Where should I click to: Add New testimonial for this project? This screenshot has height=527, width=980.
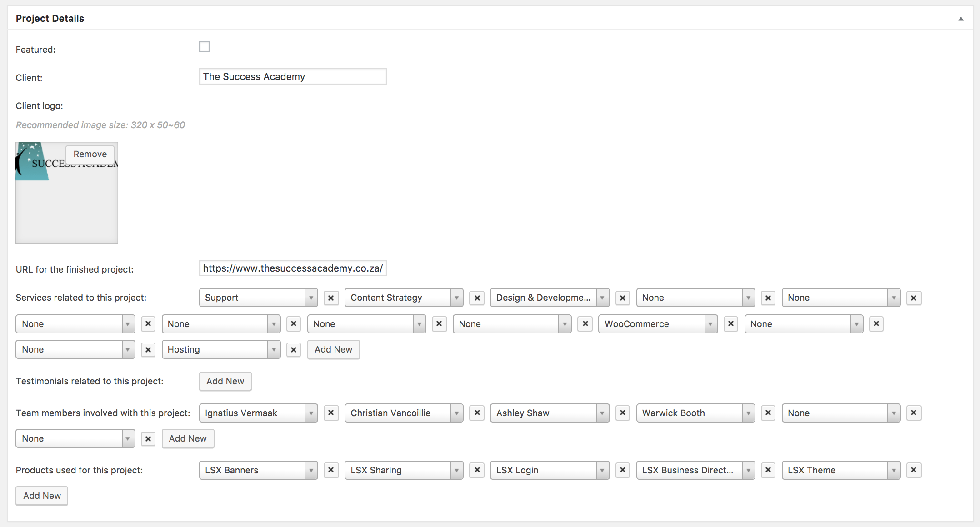pos(225,381)
